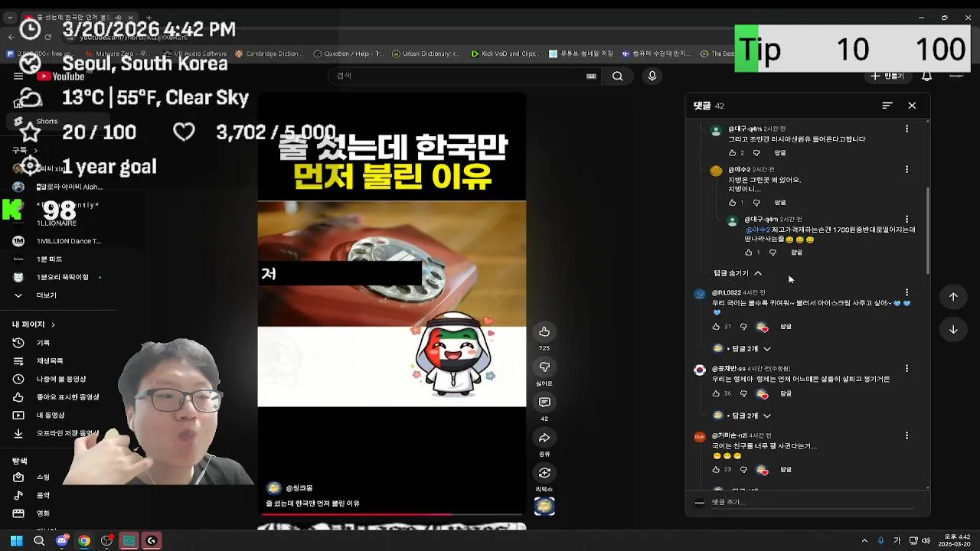980x551 pixels.
Task: Switch to Kick VoD and Clips tab
Action: coord(504,54)
